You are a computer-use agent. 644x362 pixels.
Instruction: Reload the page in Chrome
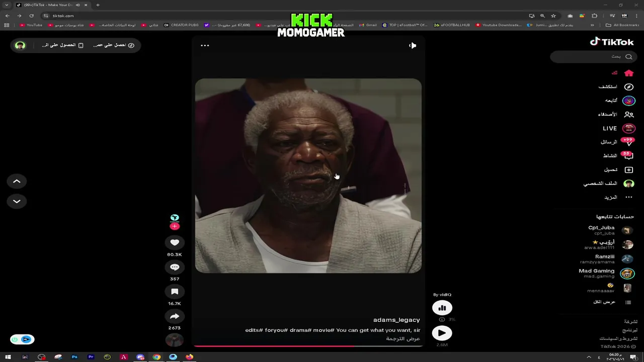point(31,16)
